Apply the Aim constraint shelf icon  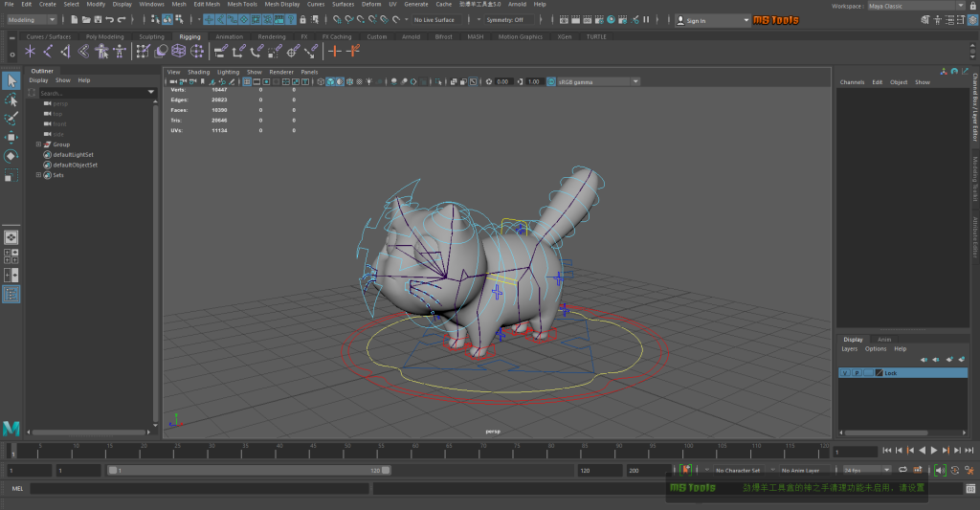(x=293, y=52)
